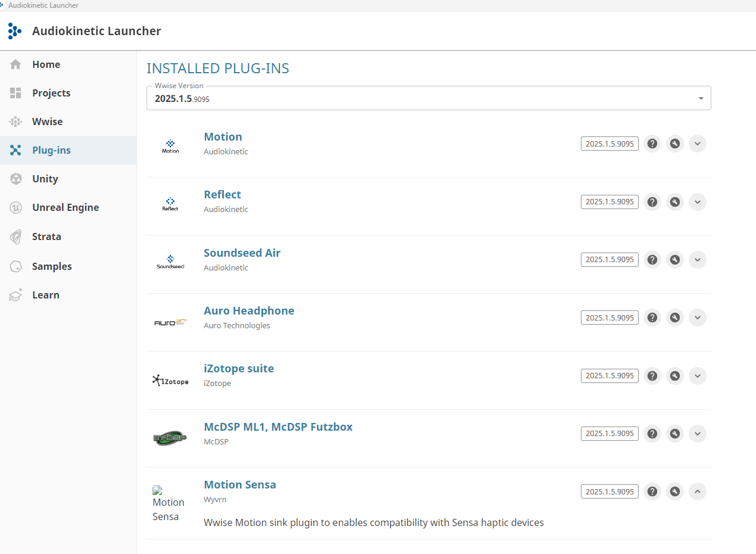Screen dimensions: 756x554
Task: Click version badge on Motion Sensa row
Action: (609, 491)
